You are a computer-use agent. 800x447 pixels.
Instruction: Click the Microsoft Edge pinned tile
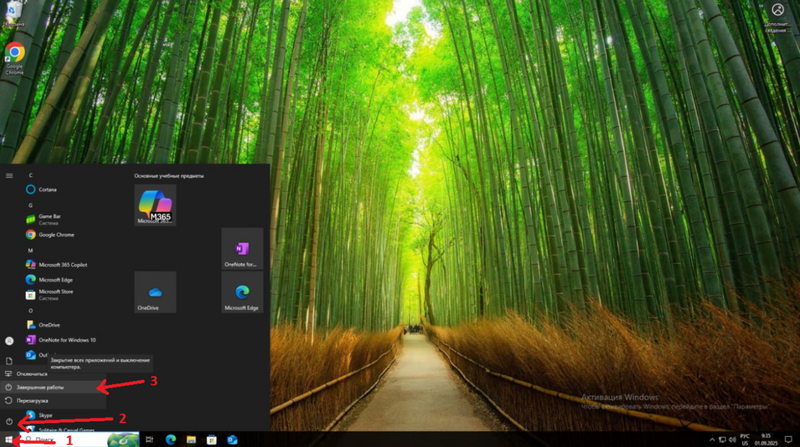(x=242, y=291)
